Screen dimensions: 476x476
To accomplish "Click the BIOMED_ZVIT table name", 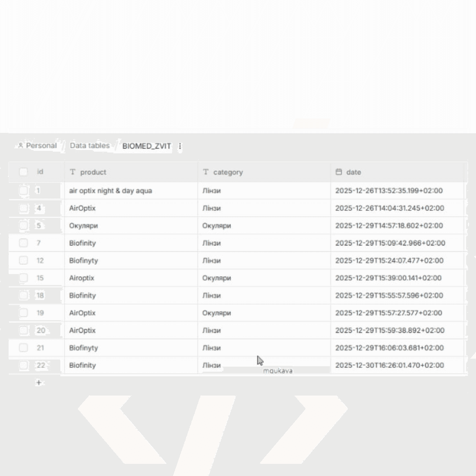I will click(x=147, y=146).
